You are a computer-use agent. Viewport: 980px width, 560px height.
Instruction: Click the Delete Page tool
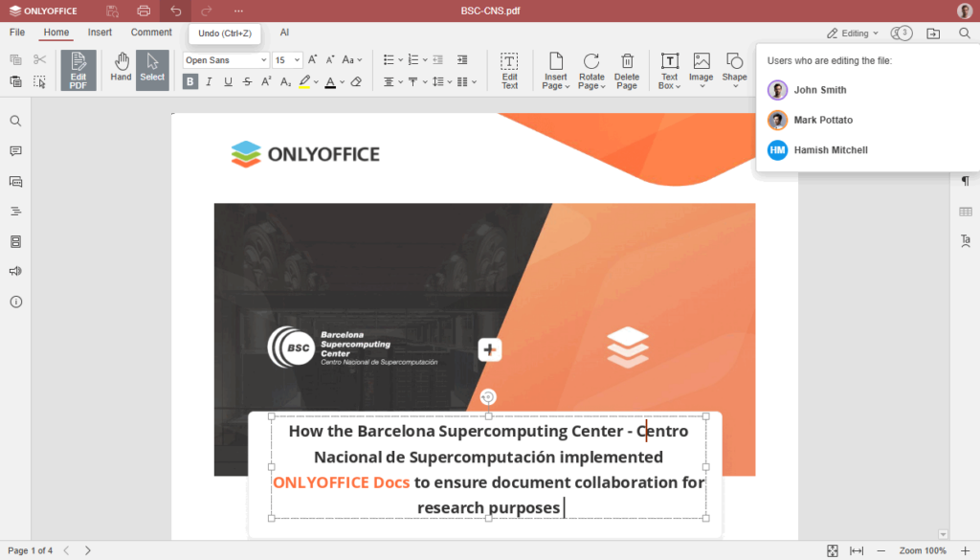627,69
